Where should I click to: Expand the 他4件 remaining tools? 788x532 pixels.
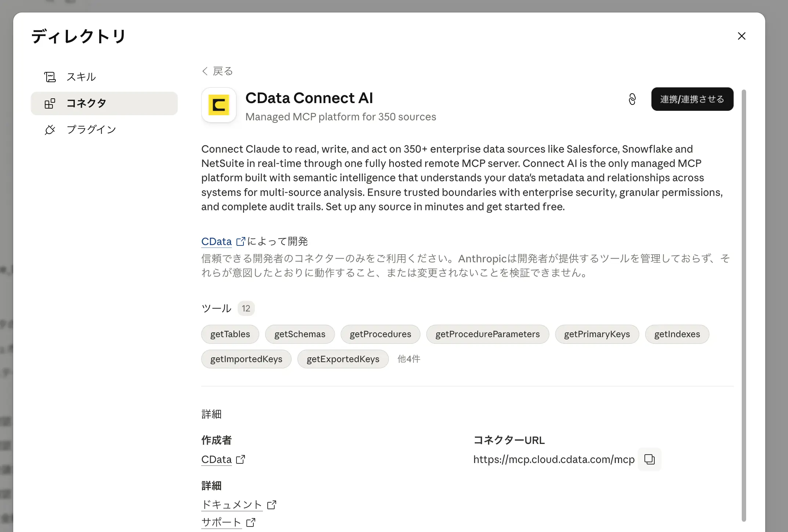pyautogui.click(x=409, y=359)
